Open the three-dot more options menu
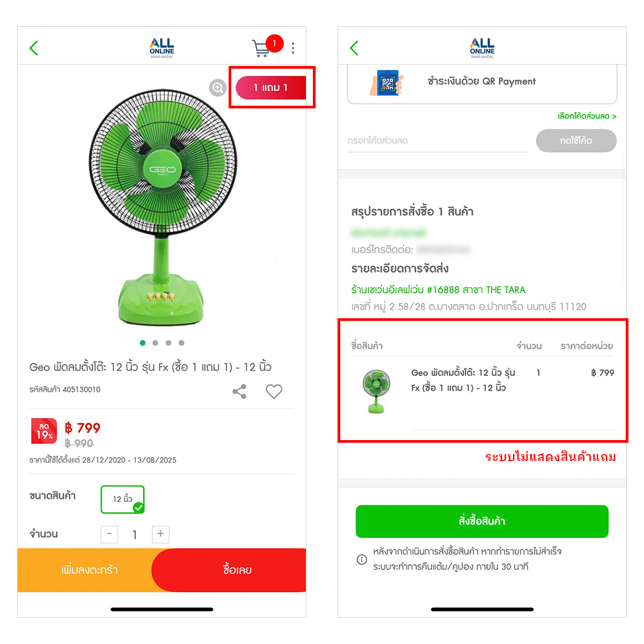Viewport: 644px width, 644px height. pyautogui.click(x=293, y=48)
